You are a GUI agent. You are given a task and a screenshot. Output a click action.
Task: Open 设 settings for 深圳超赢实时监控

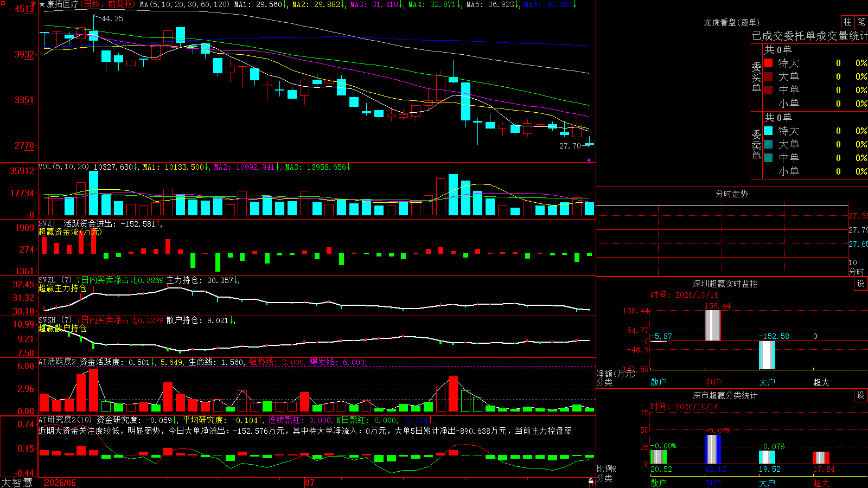[860, 284]
